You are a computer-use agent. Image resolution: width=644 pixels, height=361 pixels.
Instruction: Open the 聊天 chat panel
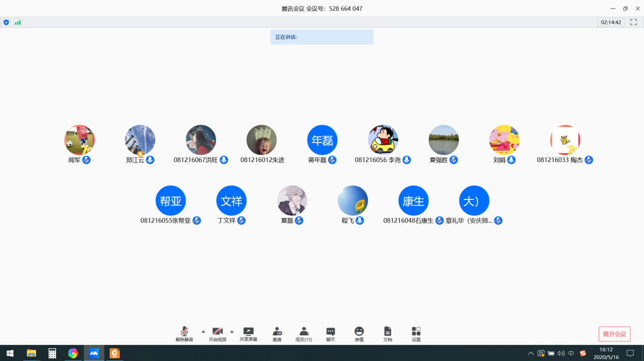click(x=331, y=333)
